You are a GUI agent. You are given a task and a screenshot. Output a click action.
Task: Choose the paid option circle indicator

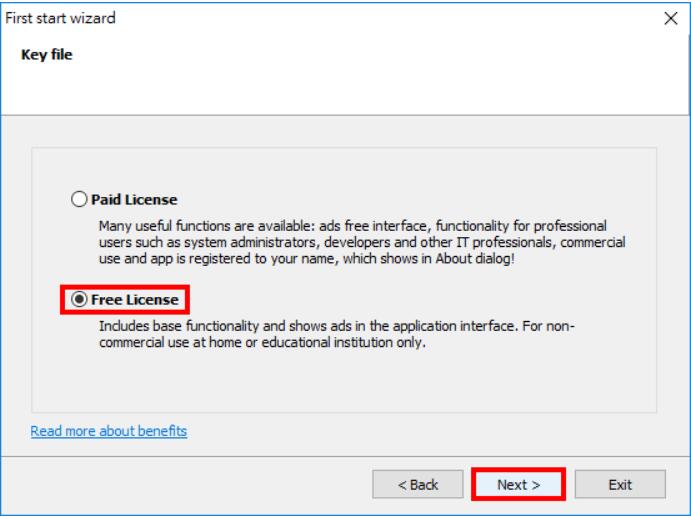pos(79,199)
